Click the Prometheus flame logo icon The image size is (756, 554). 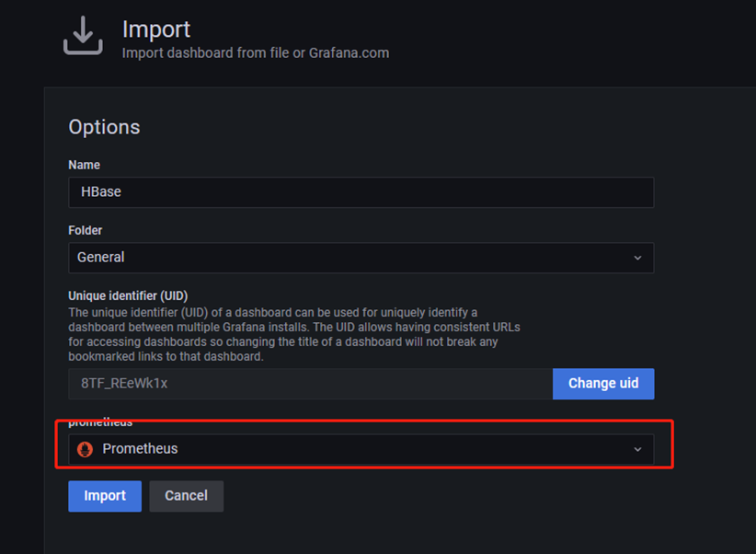click(86, 449)
